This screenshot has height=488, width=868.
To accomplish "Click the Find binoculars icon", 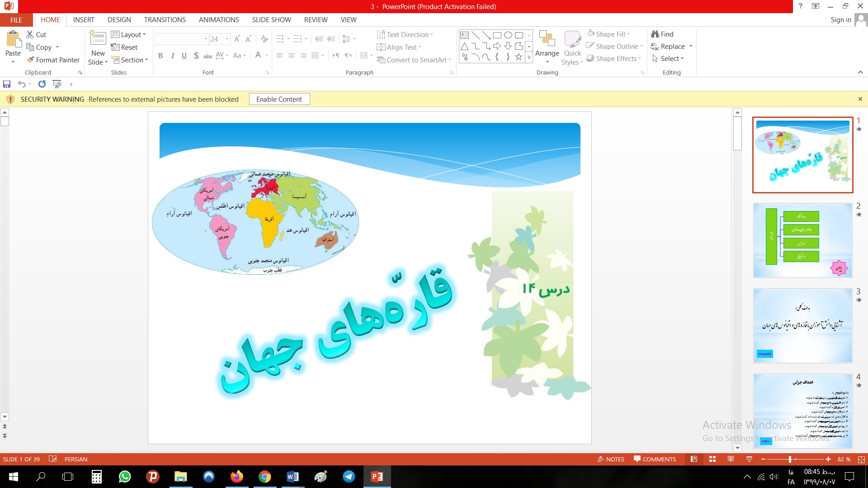I will tap(655, 34).
